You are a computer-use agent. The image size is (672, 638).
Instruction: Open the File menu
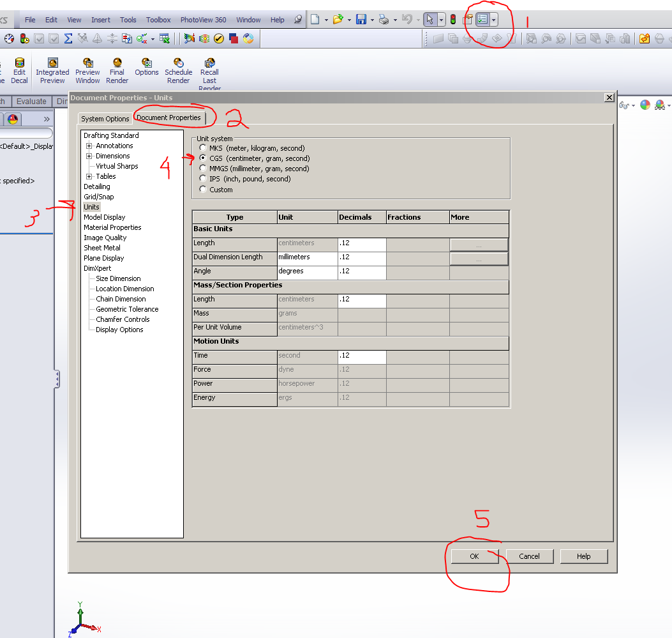coord(30,20)
